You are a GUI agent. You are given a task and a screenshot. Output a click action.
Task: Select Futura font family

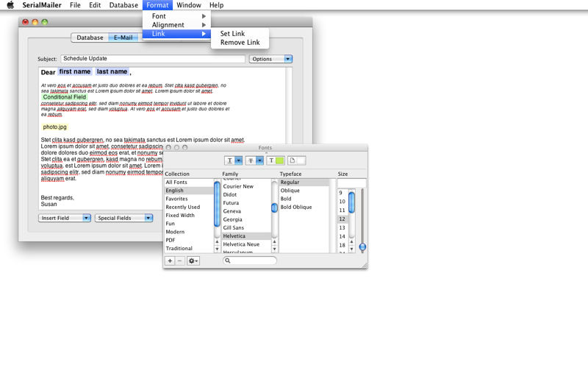246,203
